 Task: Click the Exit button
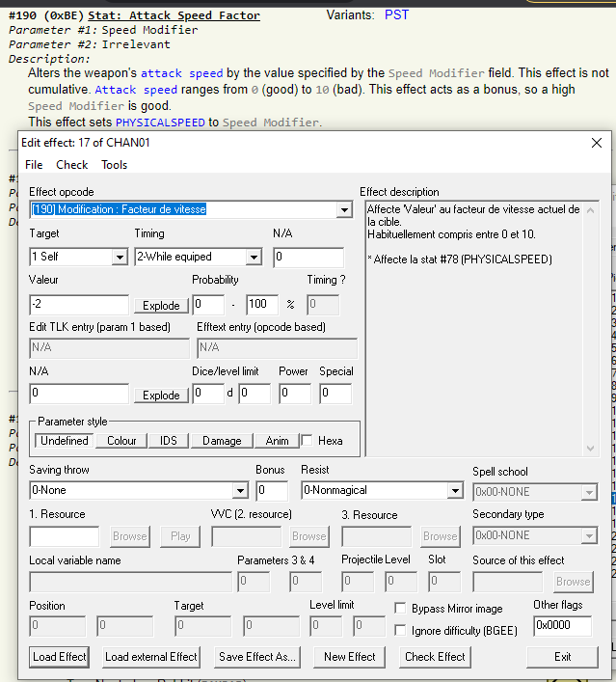click(563, 657)
